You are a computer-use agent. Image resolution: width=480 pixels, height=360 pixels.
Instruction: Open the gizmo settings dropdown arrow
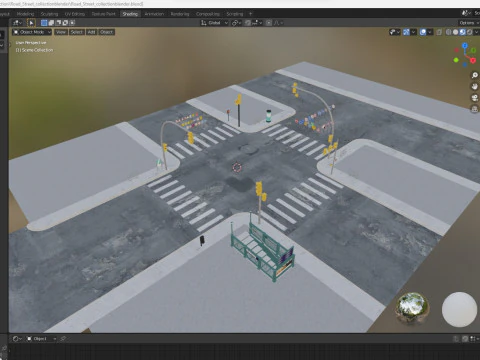tap(414, 32)
